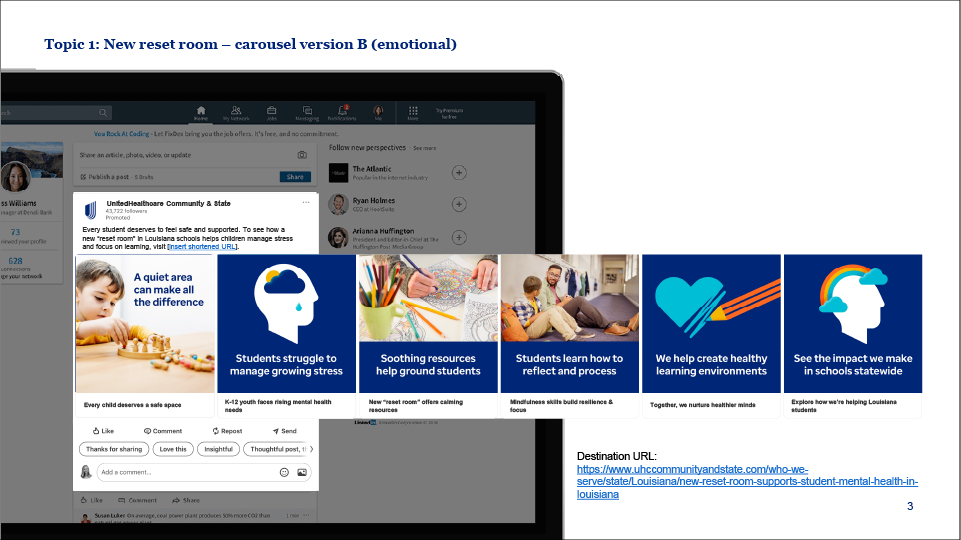The height and width of the screenshot is (540, 961).
Task: Click the 628 connections count
Action: click(x=15, y=260)
